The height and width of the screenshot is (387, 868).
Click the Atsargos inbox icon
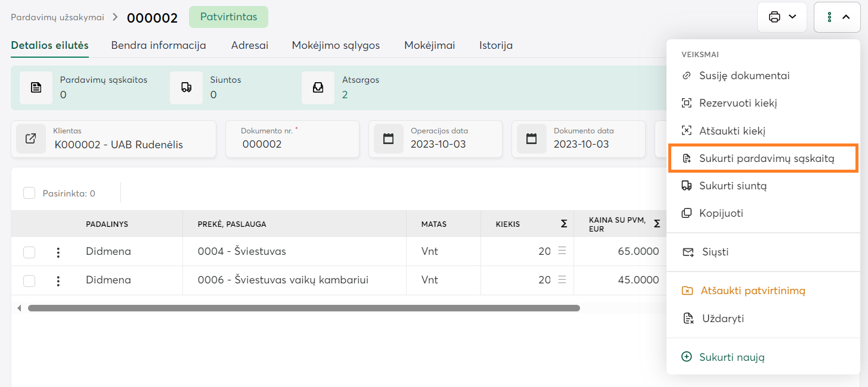point(318,88)
